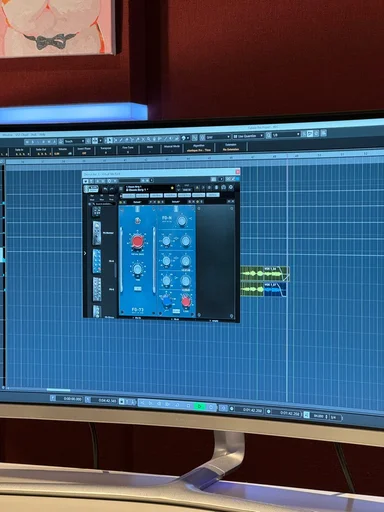Open the Window menu in menu bar
The width and height of the screenshot is (384, 512).
point(7,135)
